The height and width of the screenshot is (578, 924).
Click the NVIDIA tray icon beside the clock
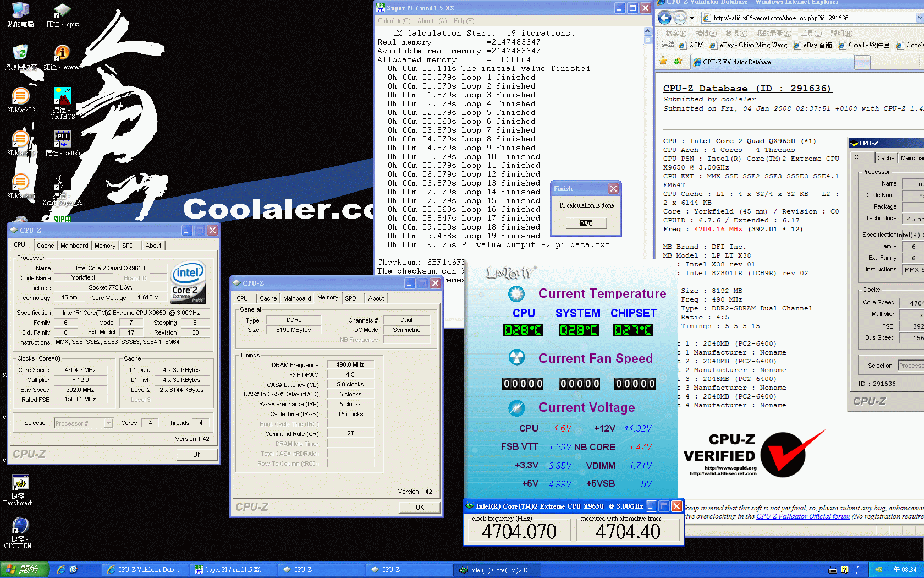coord(879,570)
